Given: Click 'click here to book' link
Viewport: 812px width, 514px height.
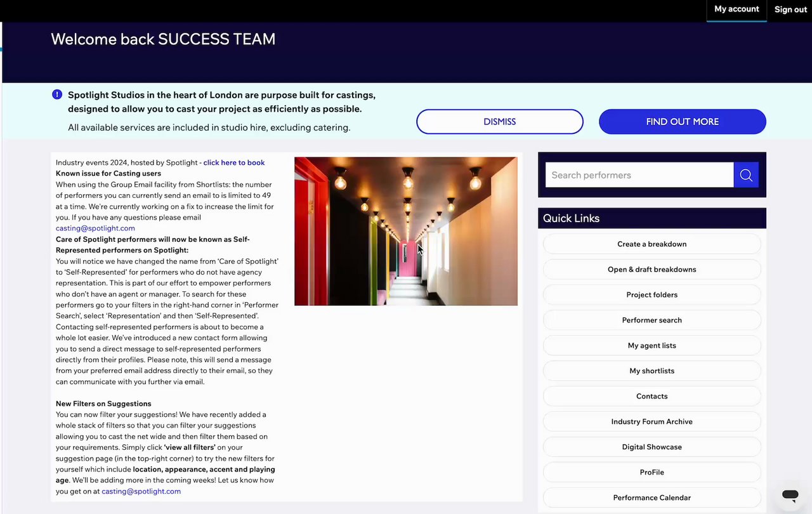Looking at the screenshot, I should pos(234,162).
